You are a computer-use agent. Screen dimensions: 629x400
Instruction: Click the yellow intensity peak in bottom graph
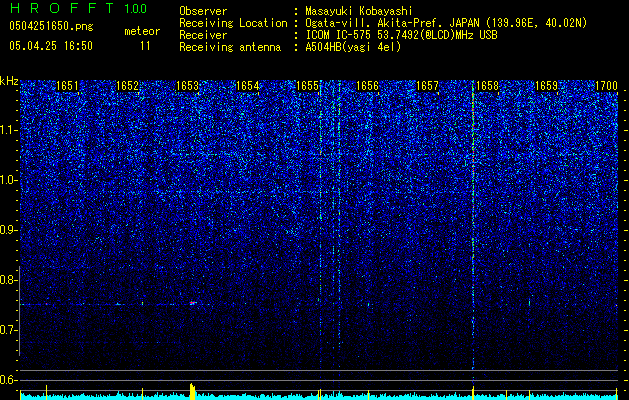193,391
